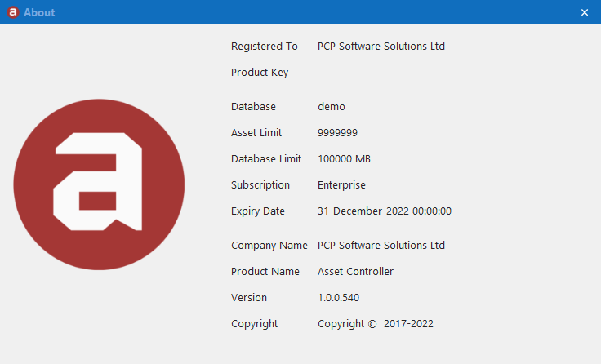
Task: Select the date 31-December-2022 00:00:00
Action: click(385, 211)
